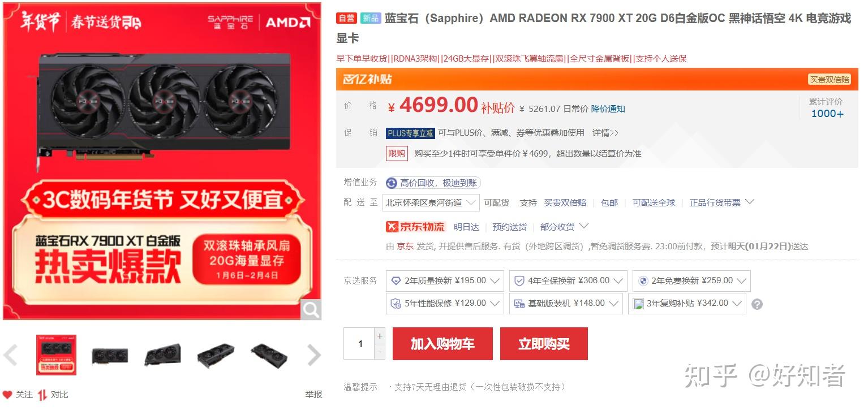Open the 北京怀柔区泉河街道 delivery address dropdown
Viewport: 868px width, 411px height.
pyautogui.click(x=431, y=202)
